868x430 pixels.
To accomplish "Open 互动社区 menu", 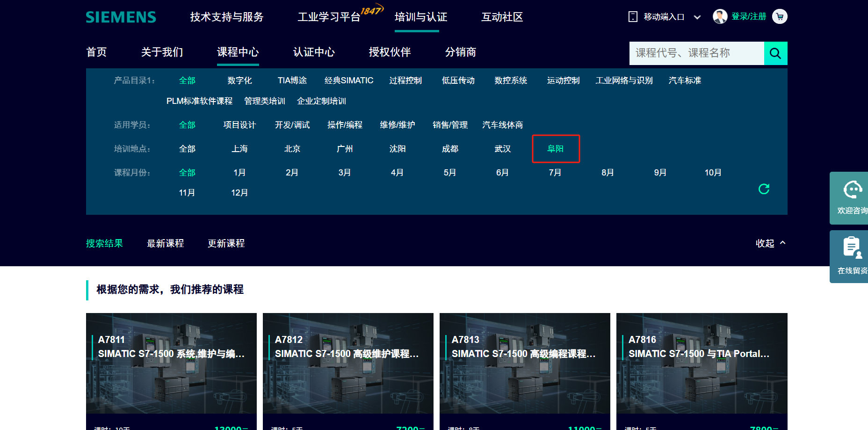I will (502, 17).
